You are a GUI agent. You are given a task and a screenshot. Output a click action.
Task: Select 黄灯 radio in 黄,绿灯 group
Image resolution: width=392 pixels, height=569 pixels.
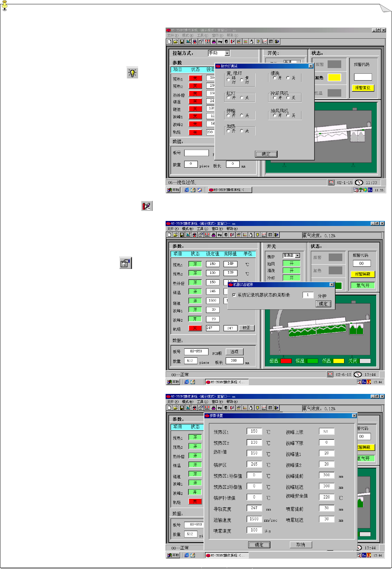click(241, 80)
